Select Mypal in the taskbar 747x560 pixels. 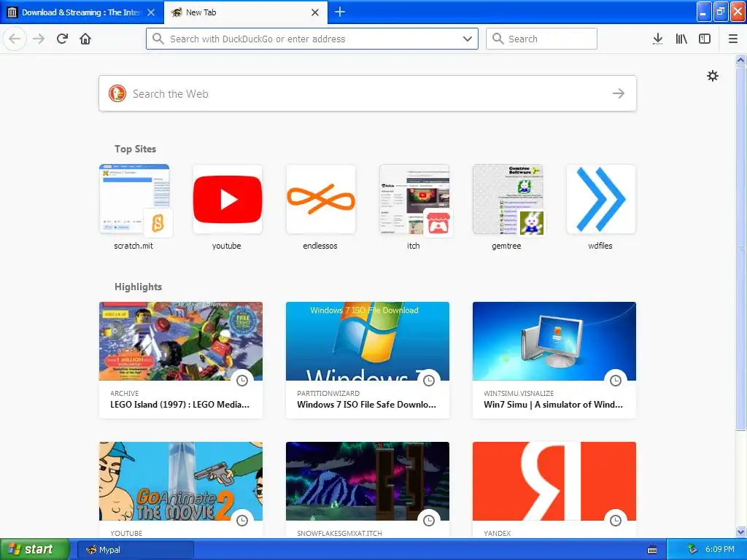tap(135, 550)
